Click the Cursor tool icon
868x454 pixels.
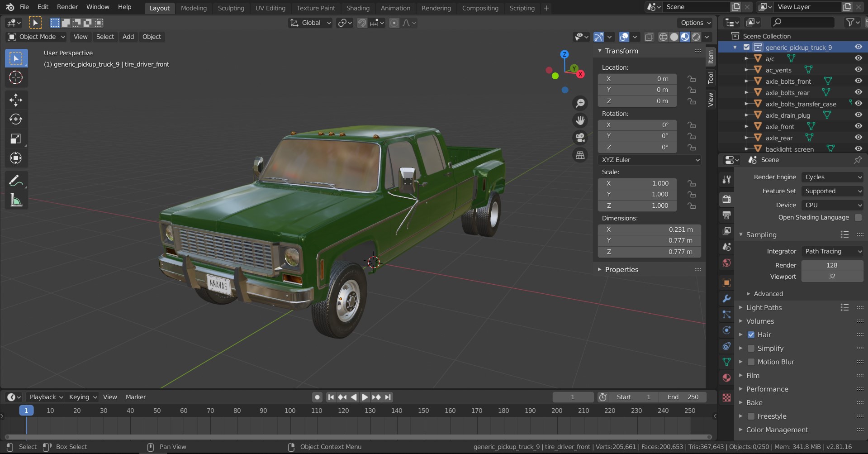coord(16,78)
